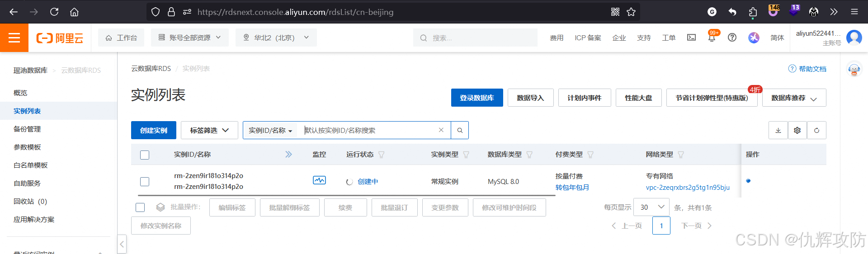Screen dimensions: 868x254
Task: Refresh the instance list
Action: (x=816, y=130)
